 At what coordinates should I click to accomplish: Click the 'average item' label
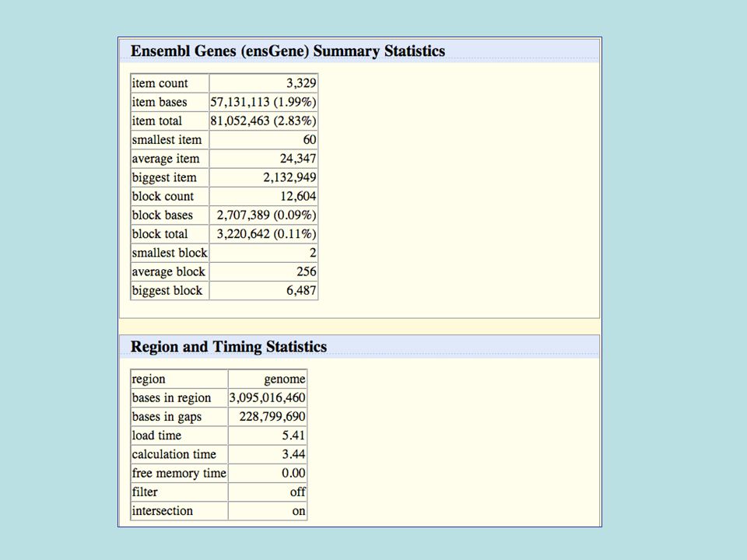pyautogui.click(x=165, y=159)
